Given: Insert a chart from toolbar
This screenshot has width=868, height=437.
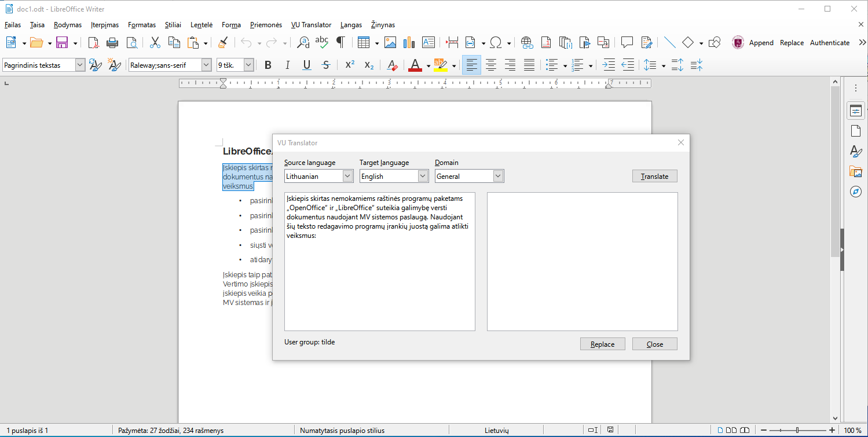Looking at the screenshot, I should point(409,42).
